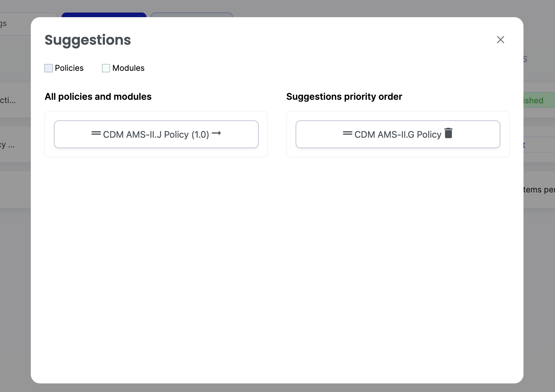Click the Modules legend label
Screen dimensions: 555x392
[x=128, y=68]
